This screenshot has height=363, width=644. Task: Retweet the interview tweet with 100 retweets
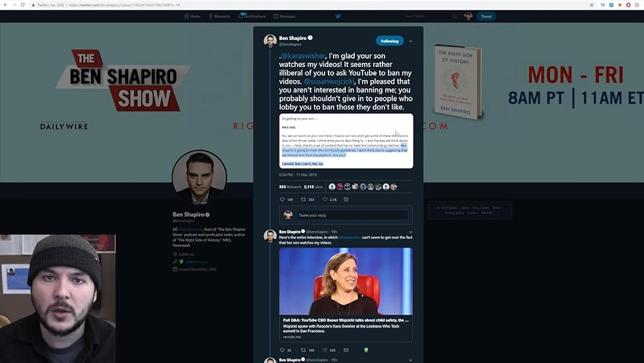click(303, 350)
